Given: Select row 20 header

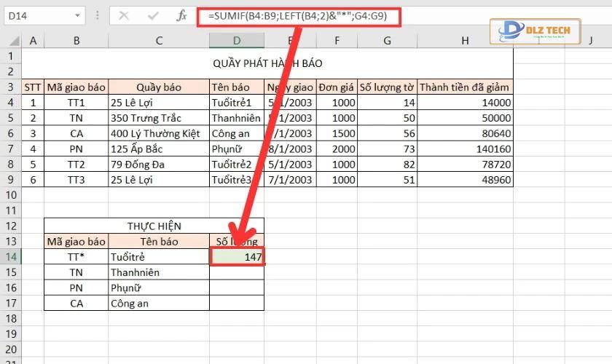Looking at the screenshot, I should (x=10, y=349).
